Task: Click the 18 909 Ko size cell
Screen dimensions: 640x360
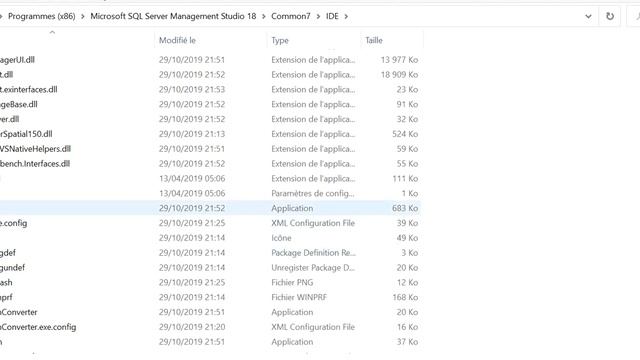Action: pyautogui.click(x=399, y=75)
